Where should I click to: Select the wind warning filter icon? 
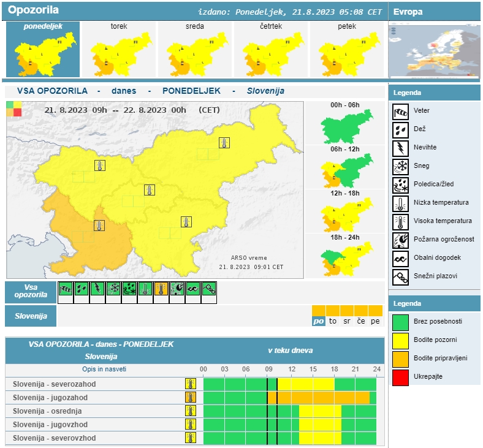[x=66, y=289]
